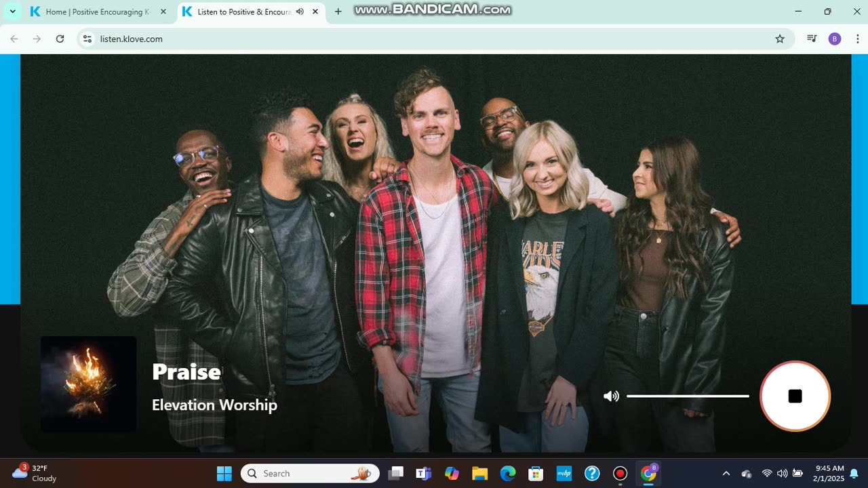Click the Google Chrome taskbar icon
The height and width of the screenshot is (488, 868).
click(649, 473)
